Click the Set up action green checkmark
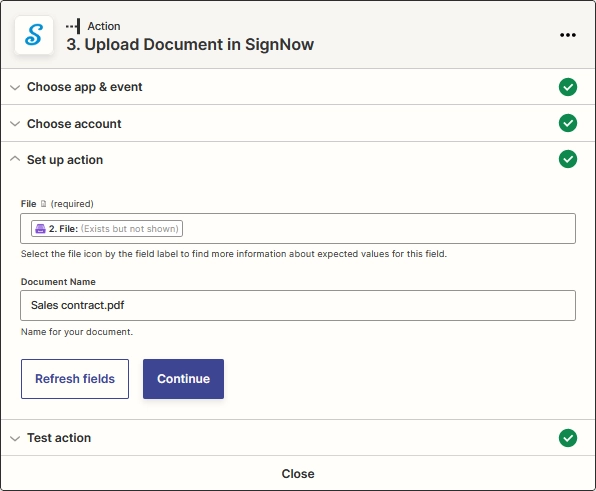Screen dimensions: 596x491 click(x=568, y=159)
